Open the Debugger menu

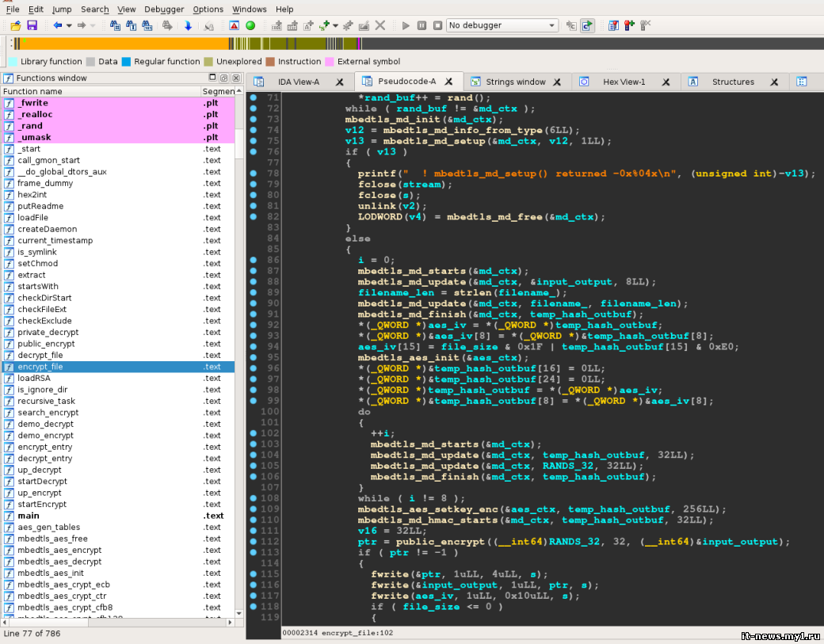click(x=164, y=10)
